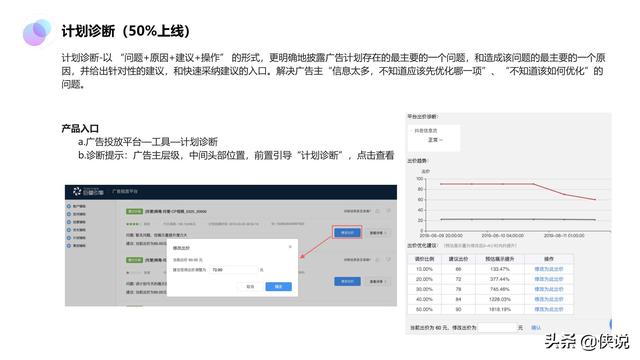Screen dimensions: 640x360
Task: Open 广告投放平台 in the top navigation bar
Action: click(x=125, y=191)
